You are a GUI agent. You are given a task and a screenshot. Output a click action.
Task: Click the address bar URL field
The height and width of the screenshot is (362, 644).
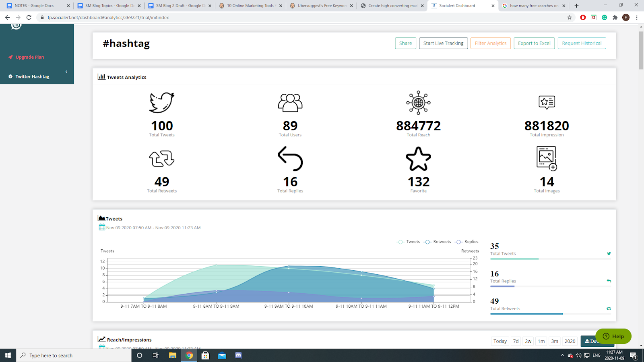tap(302, 17)
